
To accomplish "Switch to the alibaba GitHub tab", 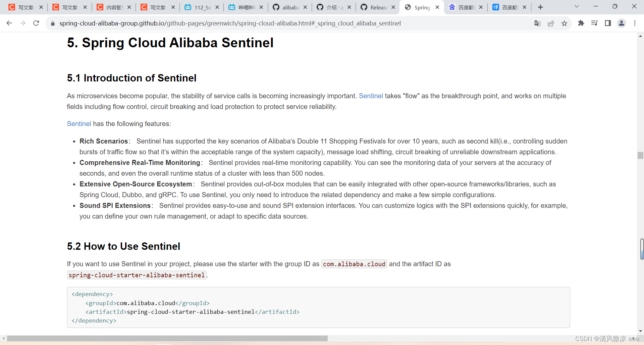I will tap(290, 7).
